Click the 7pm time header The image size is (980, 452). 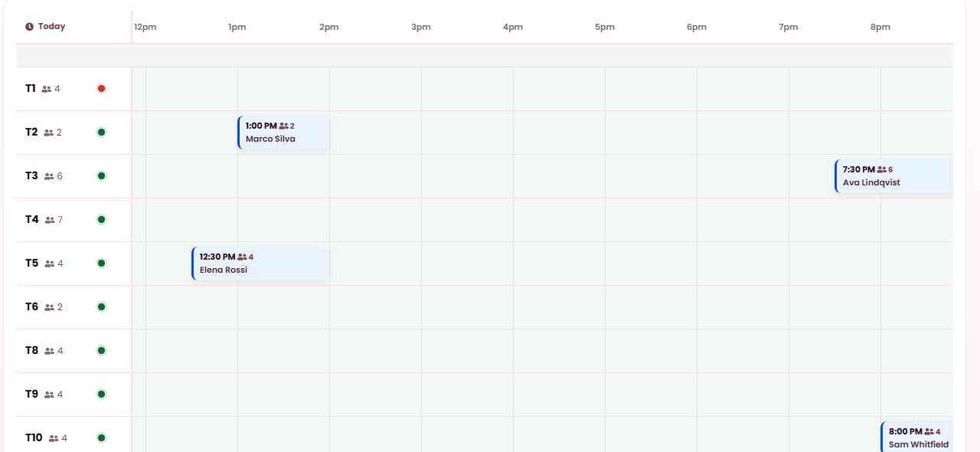point(789,27)
